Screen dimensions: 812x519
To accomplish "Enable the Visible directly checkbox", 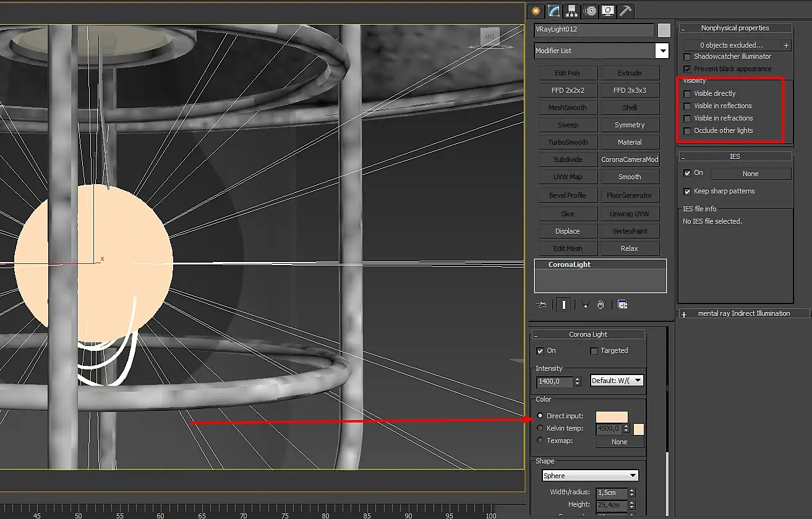I will [687, 94].
